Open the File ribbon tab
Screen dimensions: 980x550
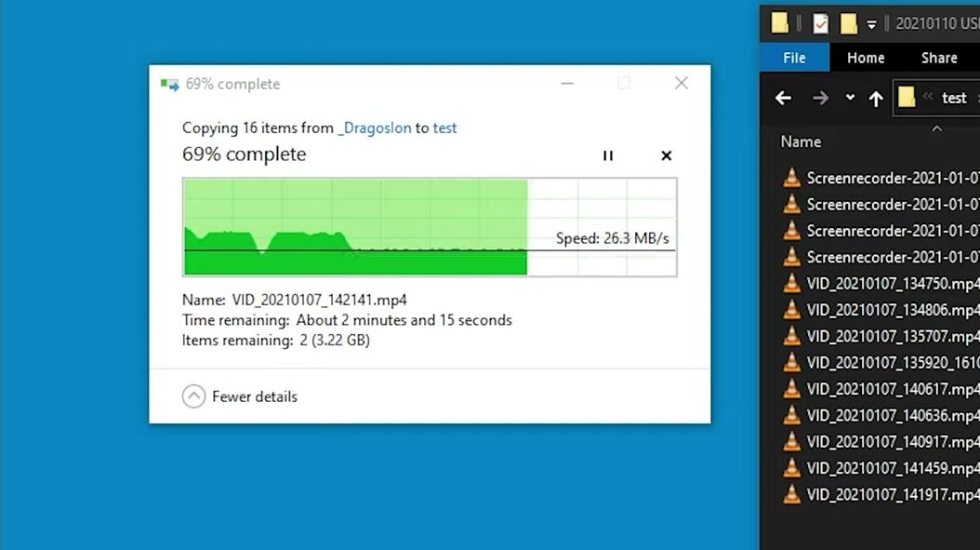point(794,58)
